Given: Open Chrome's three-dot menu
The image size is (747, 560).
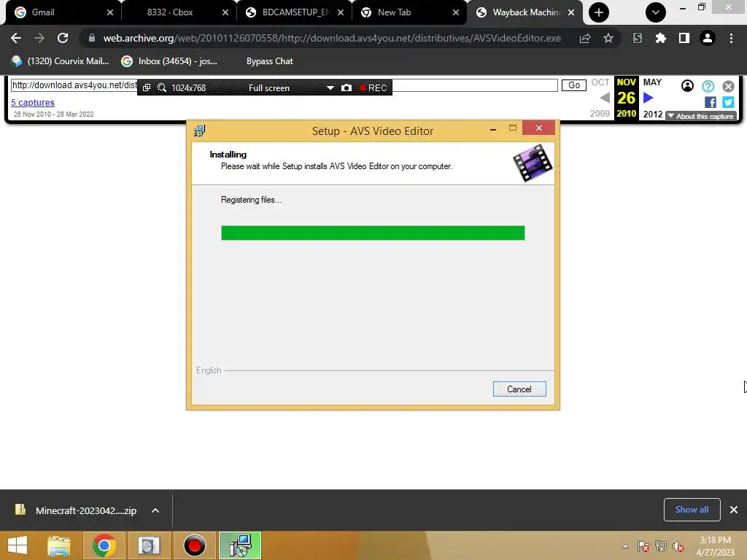Looking at the screenshot, I should (x=731, y=38).
